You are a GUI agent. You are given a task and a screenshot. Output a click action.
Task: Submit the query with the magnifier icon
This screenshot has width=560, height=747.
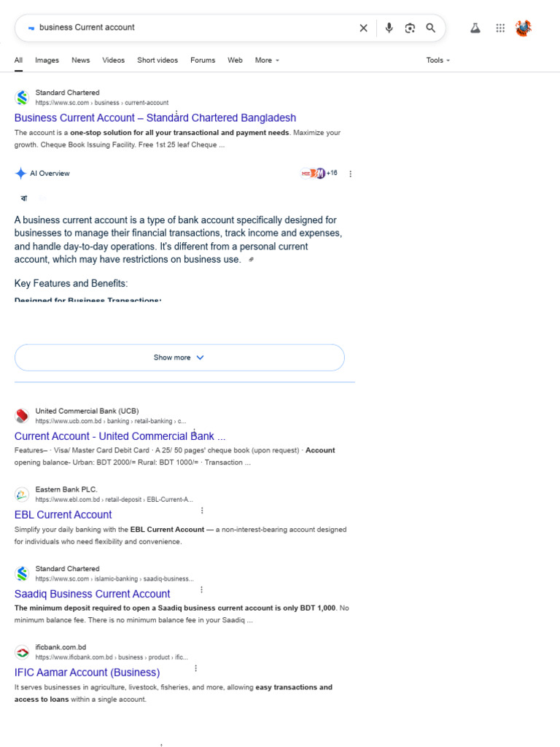click(x=430, y=28)
